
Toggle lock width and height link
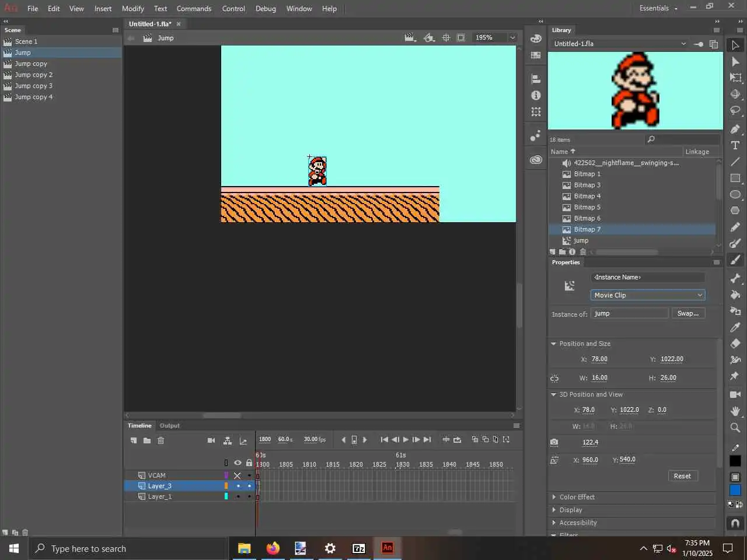click(x=554, y=379)
